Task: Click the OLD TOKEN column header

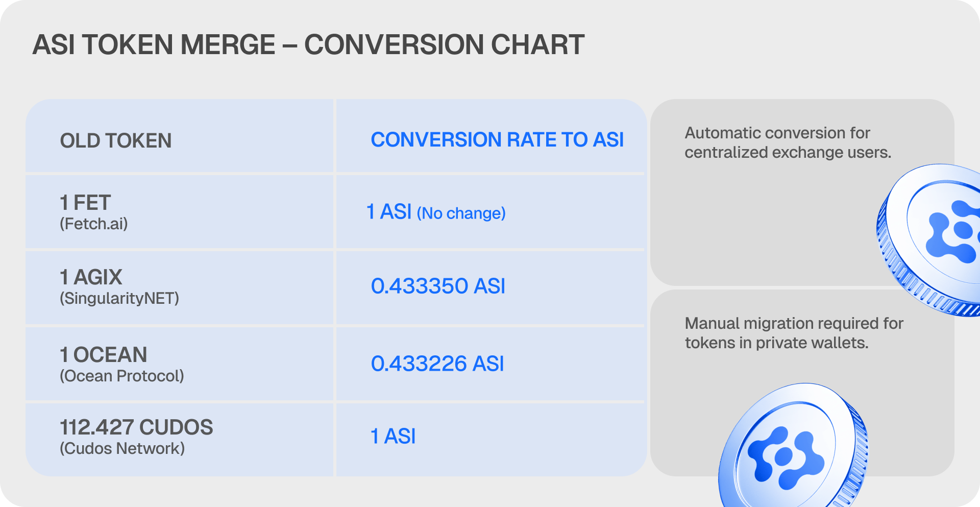Action: tap(116, 140)
